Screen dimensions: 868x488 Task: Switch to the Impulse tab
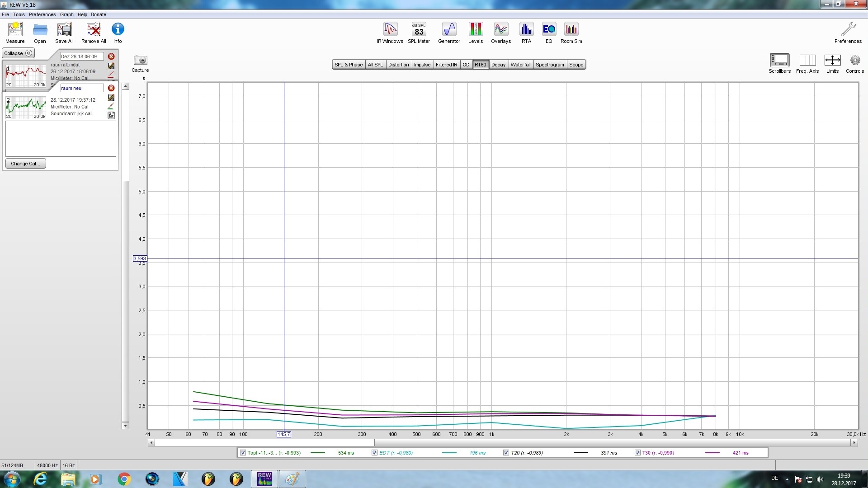(422, 65)
